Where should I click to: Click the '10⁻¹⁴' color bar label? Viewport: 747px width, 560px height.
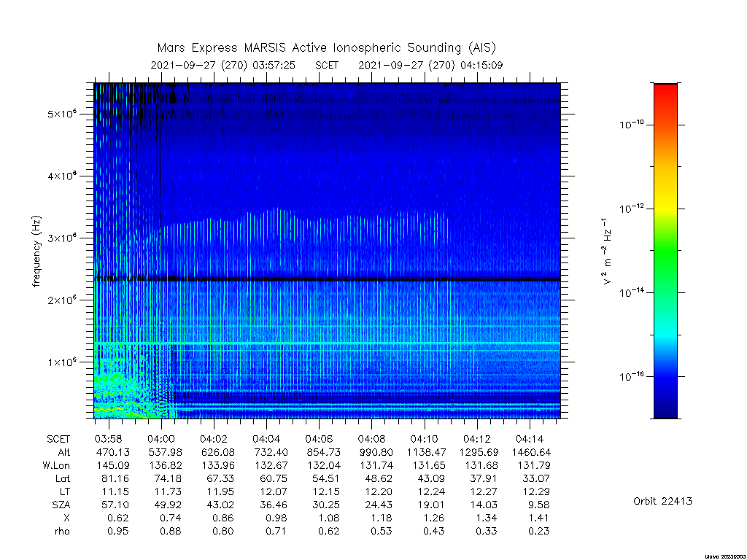click(632, 292)
